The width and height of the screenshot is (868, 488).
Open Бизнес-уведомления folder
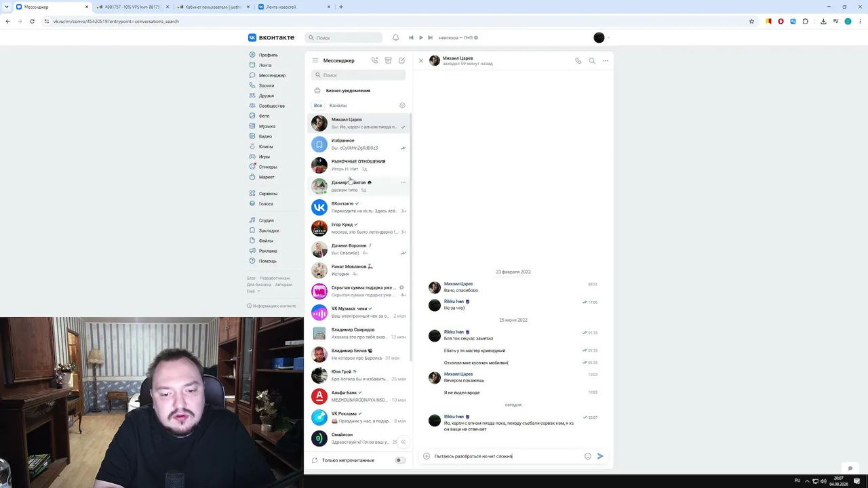[x=359, y=91]
